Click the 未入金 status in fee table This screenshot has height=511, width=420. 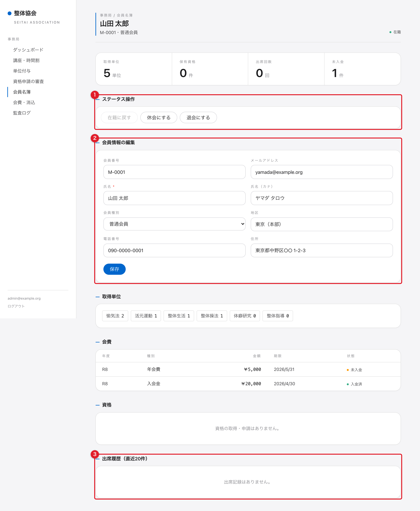354,370
